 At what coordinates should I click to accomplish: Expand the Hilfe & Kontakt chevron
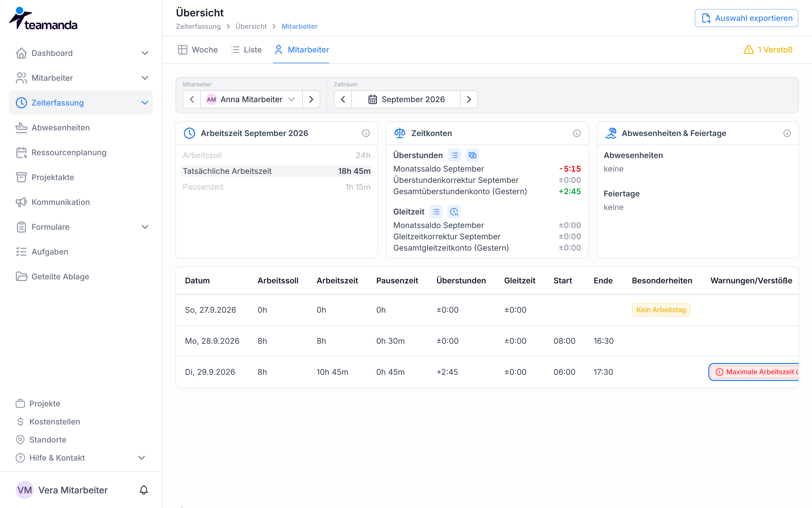pyautogui.click(x=142, y=457)
